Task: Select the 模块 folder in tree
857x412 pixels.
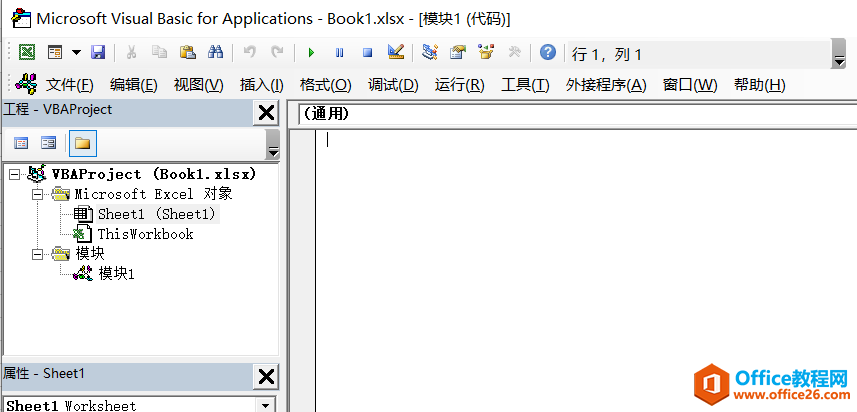Action: tap(90, 254)
